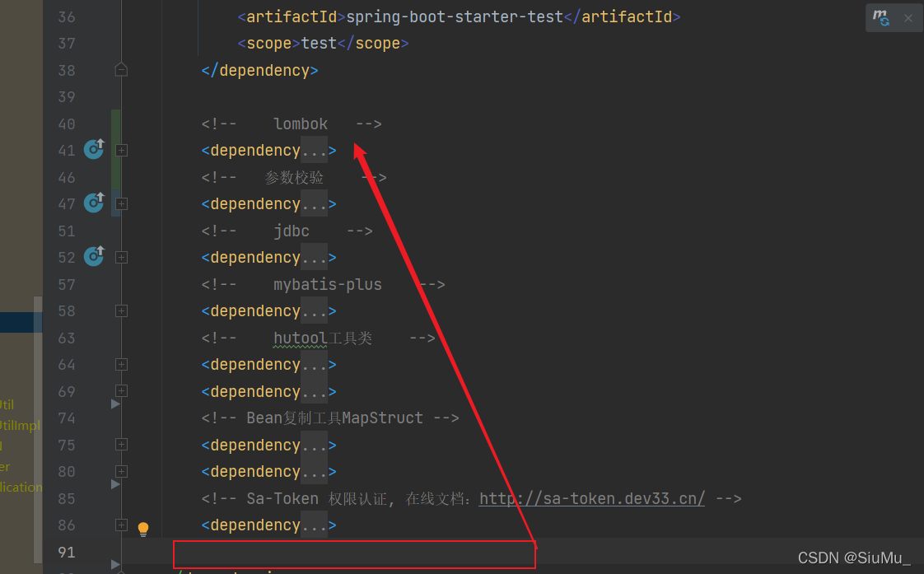Click the closing dependency tag on line 38

259,71
